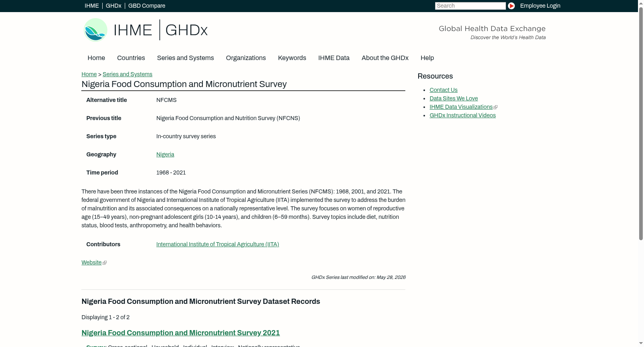Image resolution: width=644 pixels, height=347 pixels.
Task: Open About the GHDx page
Action: [385, 58]
